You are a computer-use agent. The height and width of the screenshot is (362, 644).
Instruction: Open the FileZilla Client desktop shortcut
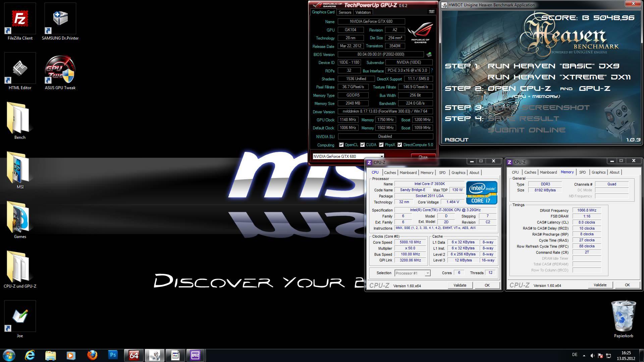click(x=20, y=22)
